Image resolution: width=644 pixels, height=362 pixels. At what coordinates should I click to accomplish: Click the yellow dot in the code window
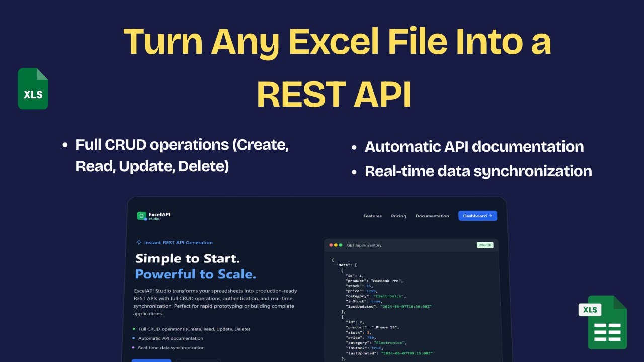336,245
